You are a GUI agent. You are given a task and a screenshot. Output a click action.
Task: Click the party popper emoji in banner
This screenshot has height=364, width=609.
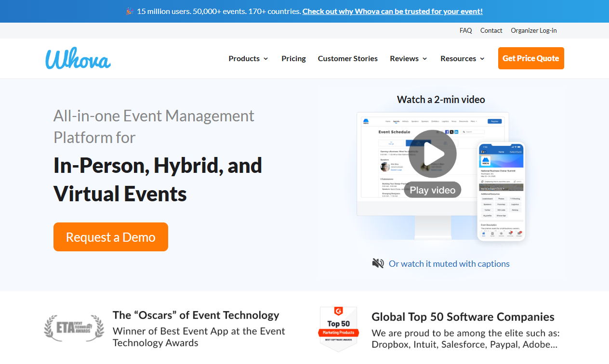(130, 11)
